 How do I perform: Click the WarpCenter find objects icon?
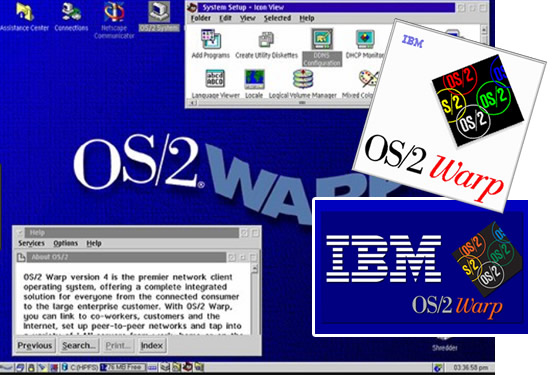pyautogui.click(x=42, y=368)
